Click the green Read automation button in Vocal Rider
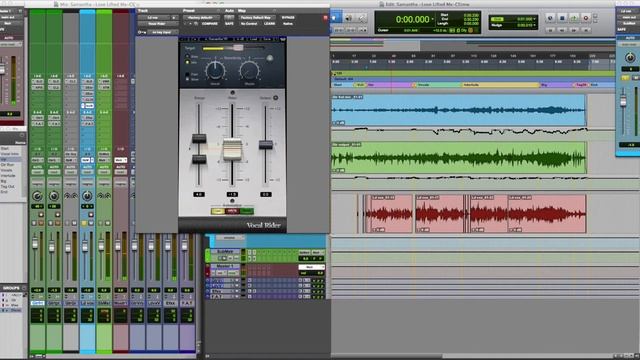Screen dimensions: 640x360 (247, 211)
